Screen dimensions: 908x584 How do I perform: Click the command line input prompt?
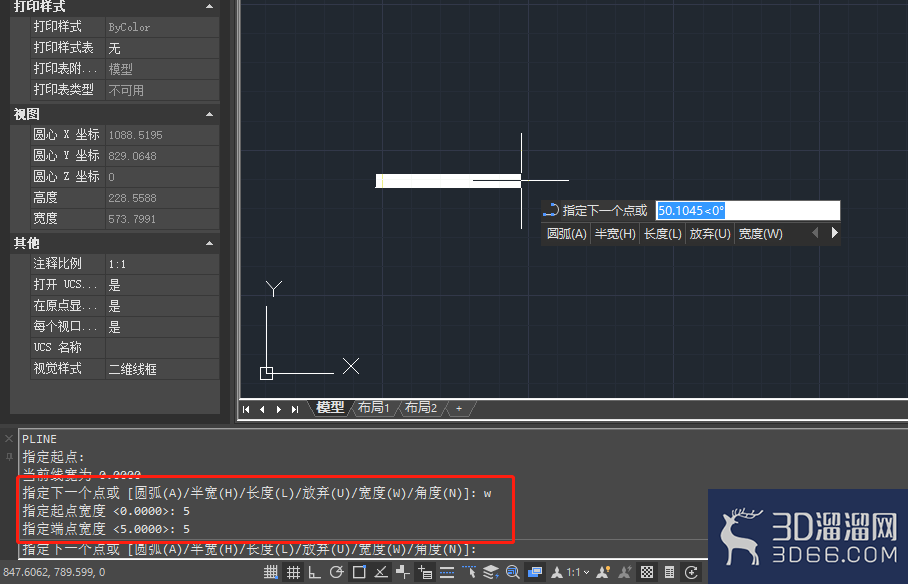click(362, 550)
